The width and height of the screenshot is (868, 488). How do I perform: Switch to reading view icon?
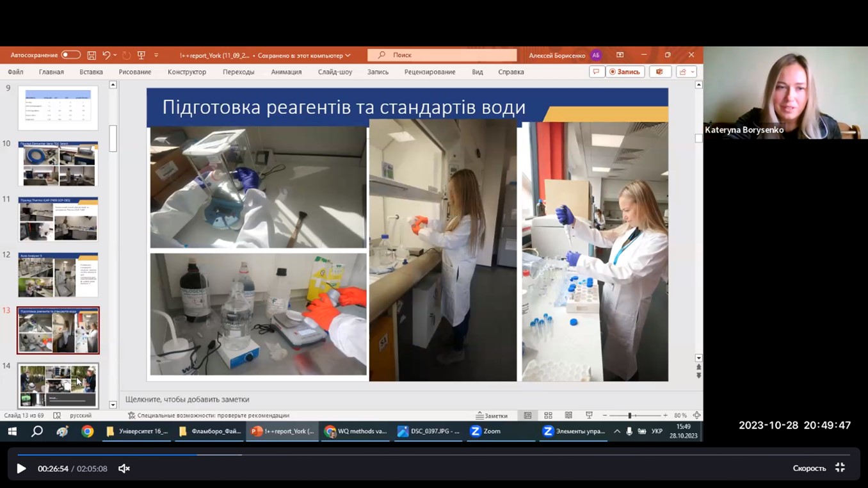coord(568,416)
